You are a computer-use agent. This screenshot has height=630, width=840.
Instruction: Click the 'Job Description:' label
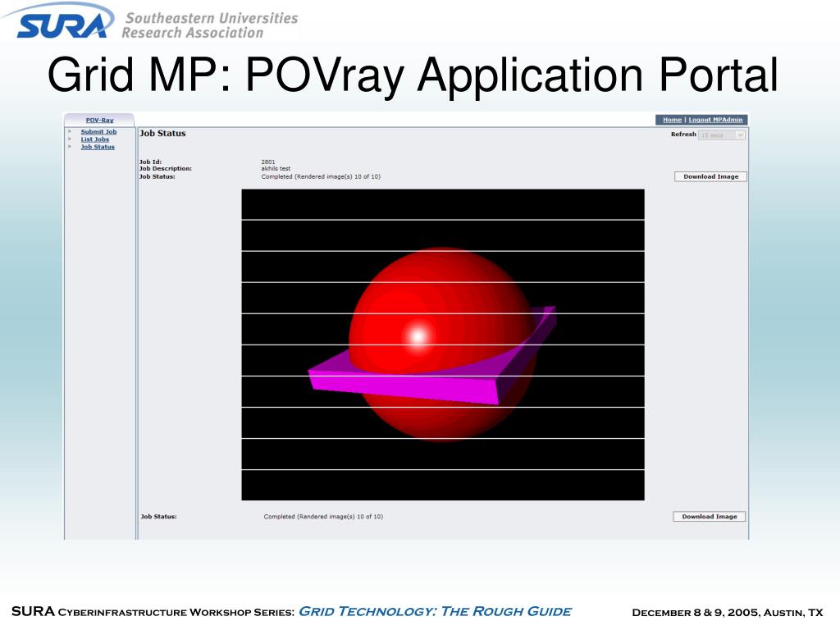166,168
